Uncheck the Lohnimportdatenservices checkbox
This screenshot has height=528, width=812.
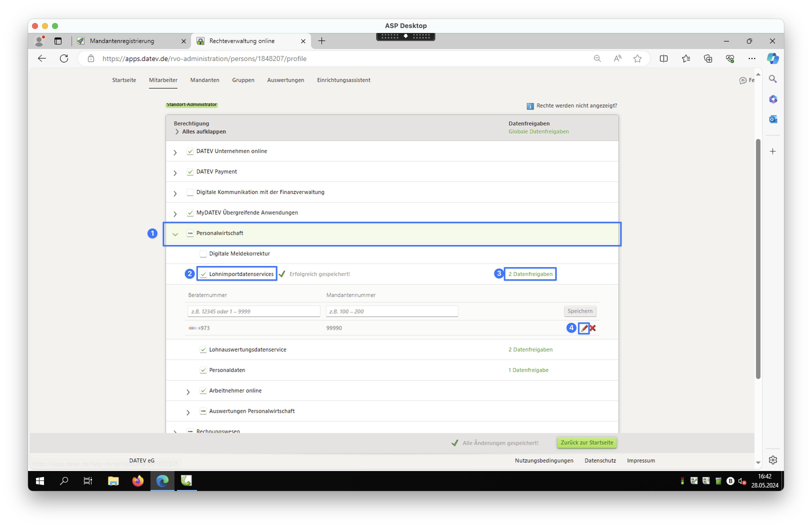click(x=203, y=274)
